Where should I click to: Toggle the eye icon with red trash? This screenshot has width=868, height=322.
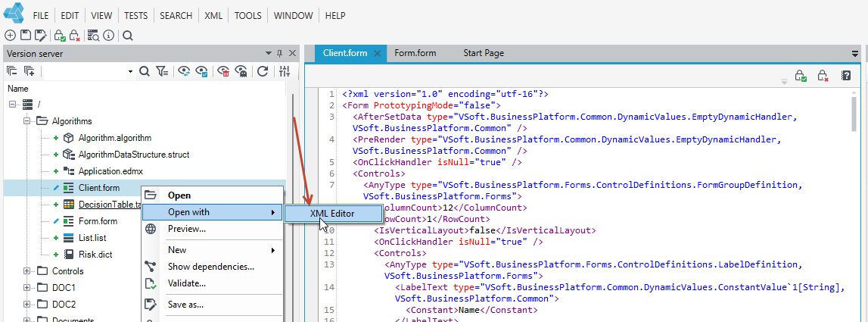point(224,71)
